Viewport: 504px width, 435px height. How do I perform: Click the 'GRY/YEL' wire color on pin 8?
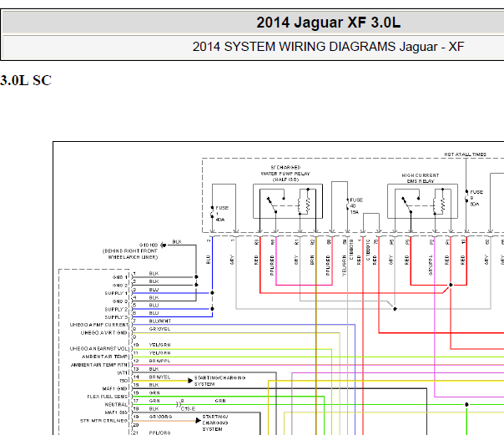159,329
